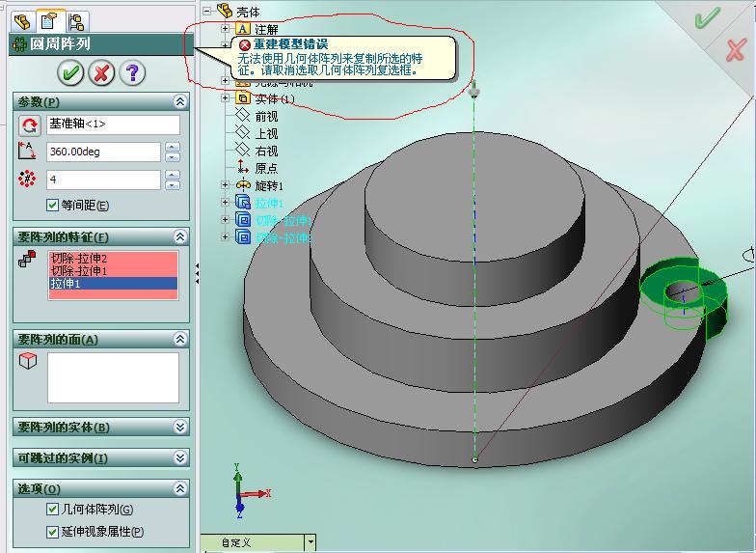This screenshot has height=553, width=756.
Task: Increase the angle with stepper up arrow
Action: pyautogui.click(x=173, y=147)
